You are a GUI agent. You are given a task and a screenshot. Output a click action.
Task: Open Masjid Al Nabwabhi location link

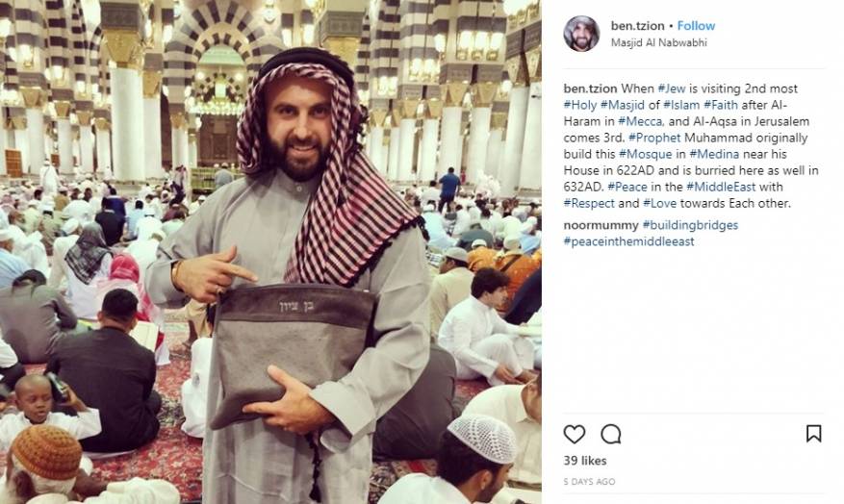coord(659,42)
